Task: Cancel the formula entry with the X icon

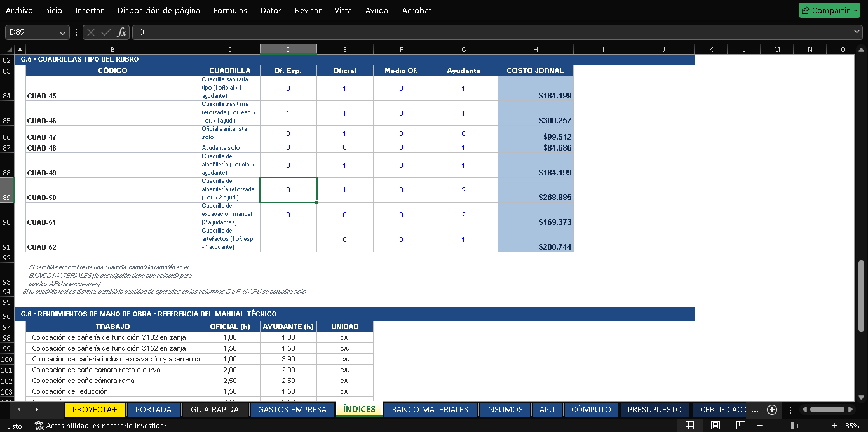Action: [x=91, y=32]
